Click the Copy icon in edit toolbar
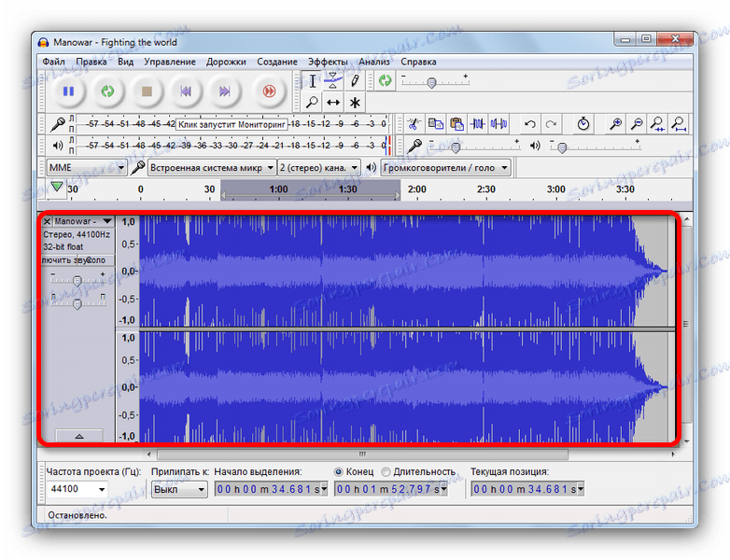Viewport: 730px width, 560px height. coord(435,124)
